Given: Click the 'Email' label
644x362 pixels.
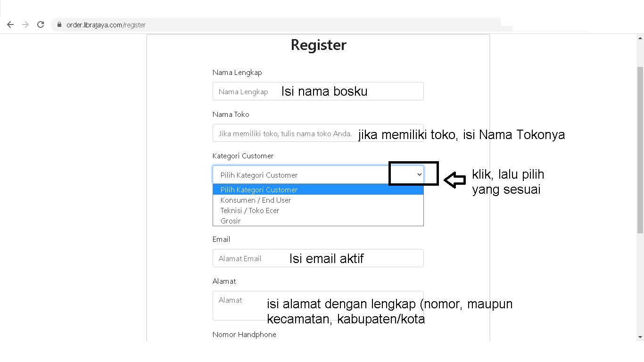Looking at the screenshot, I should pos(221,239).
